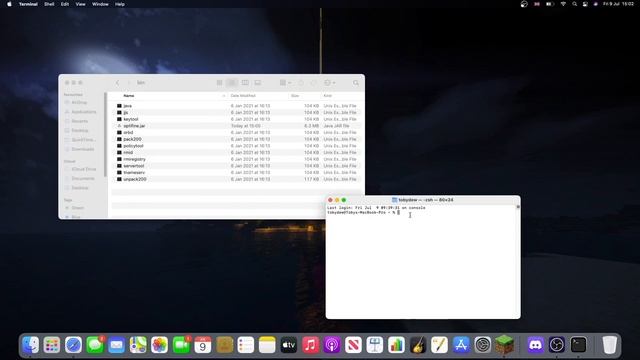Open the Help menu
The image size is (640, 360).
120,4
